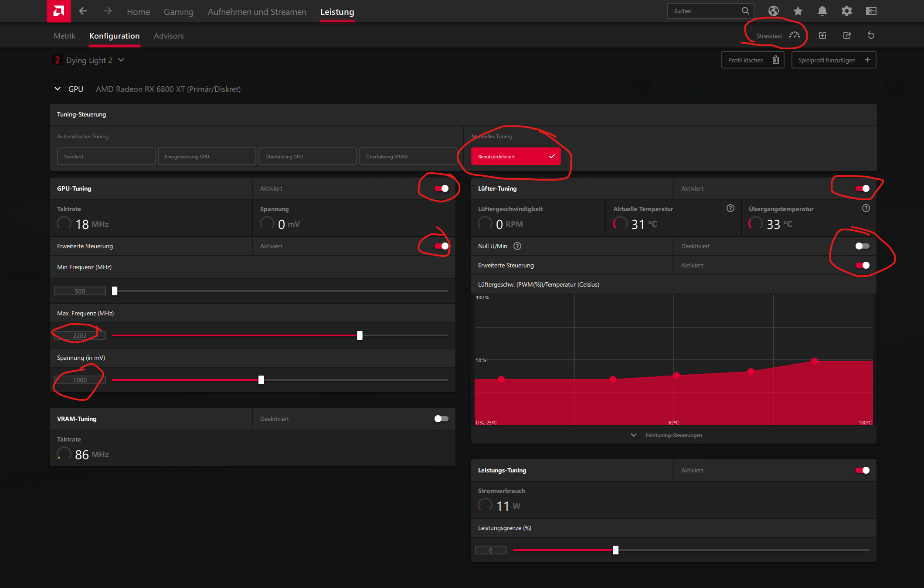Click the Max. Frequenz slider handle
924x588 pixels.
[360, 335]
